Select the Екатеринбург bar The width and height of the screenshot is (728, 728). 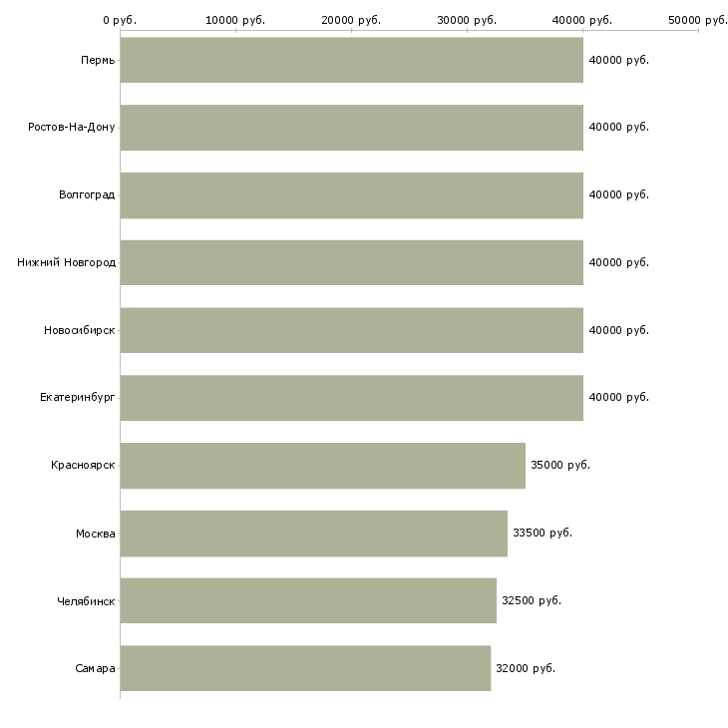[x=351, y=398]
